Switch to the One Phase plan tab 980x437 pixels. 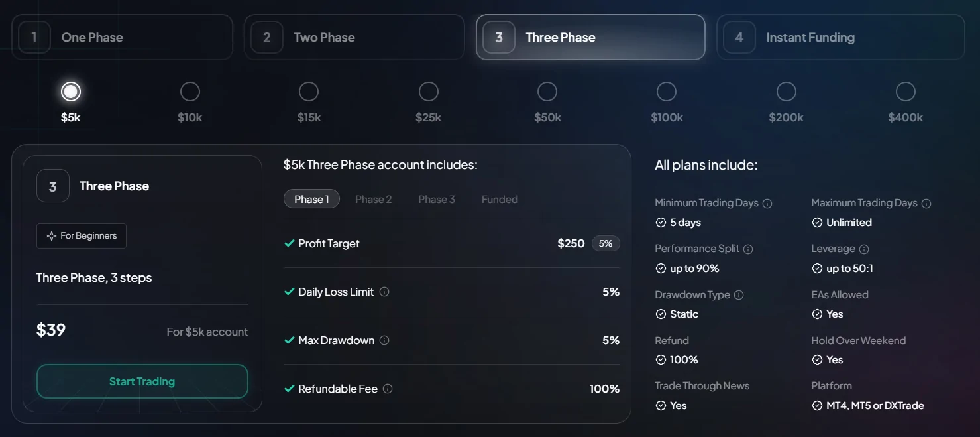122,38
